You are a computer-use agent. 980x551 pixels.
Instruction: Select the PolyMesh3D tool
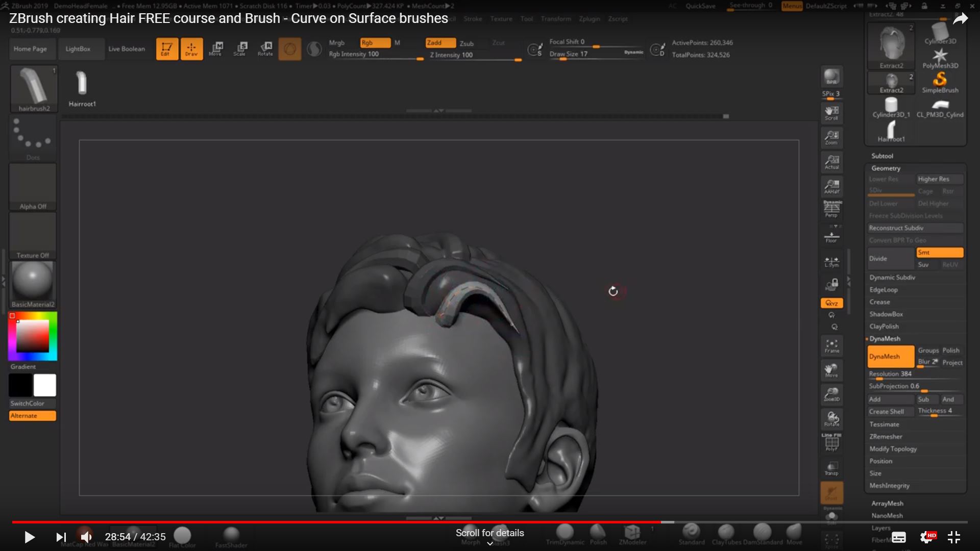[940, 58]
